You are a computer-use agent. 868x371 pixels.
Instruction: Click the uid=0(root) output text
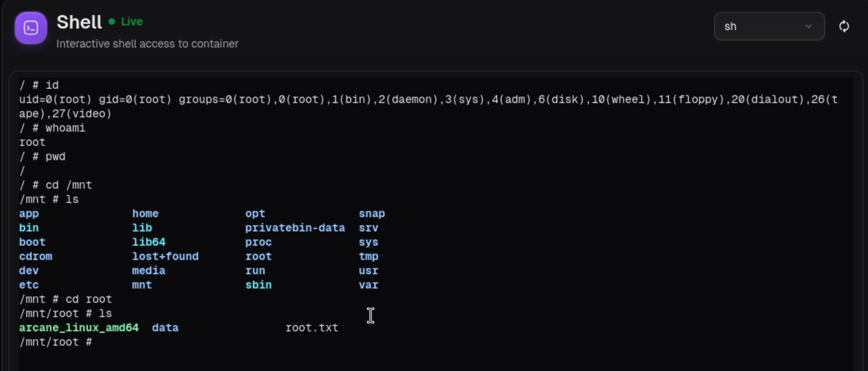point(55,99)
